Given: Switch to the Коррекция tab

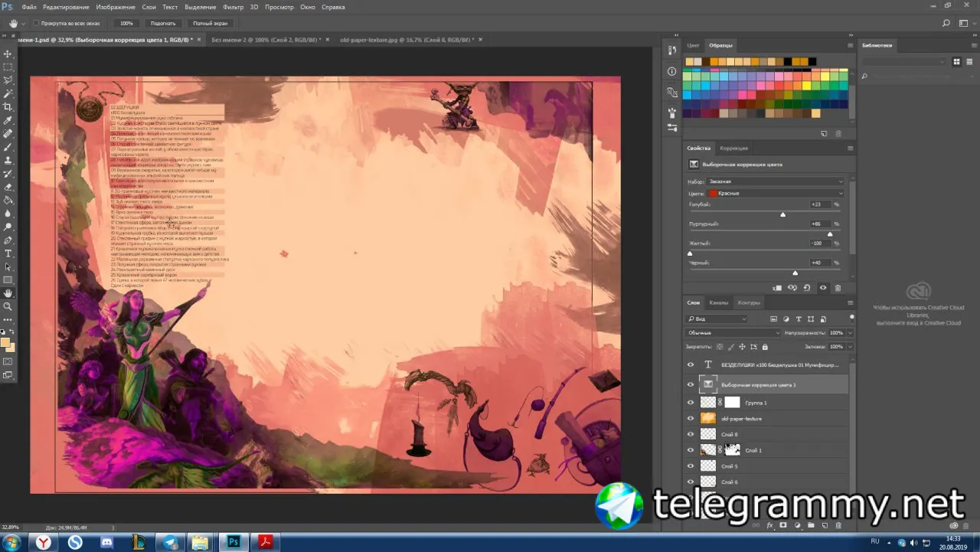Looking at the screenshot, I should [733, 148].
